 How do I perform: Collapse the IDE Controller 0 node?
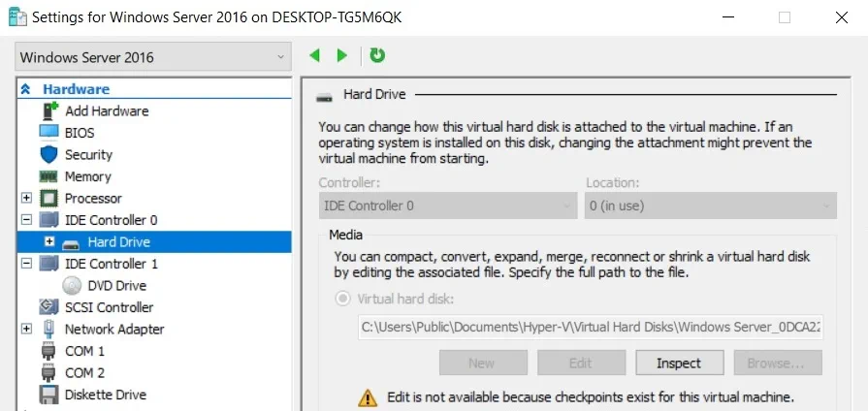point(26,220)
